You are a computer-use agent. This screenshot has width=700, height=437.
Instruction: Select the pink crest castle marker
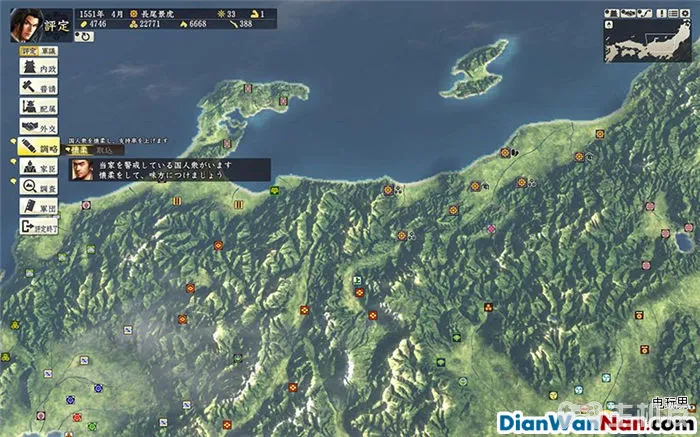pos(492,229)
